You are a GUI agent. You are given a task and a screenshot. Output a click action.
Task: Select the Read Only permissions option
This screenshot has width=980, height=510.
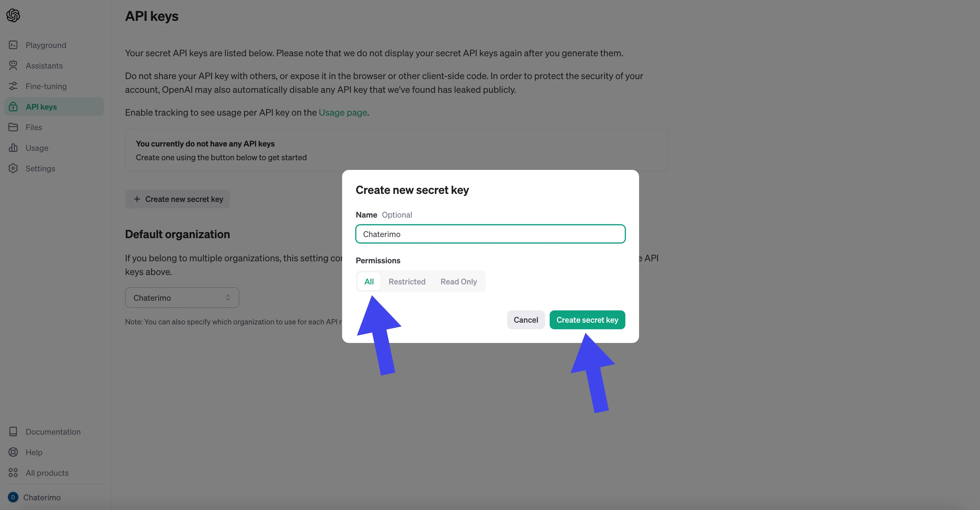pos(458,281)
